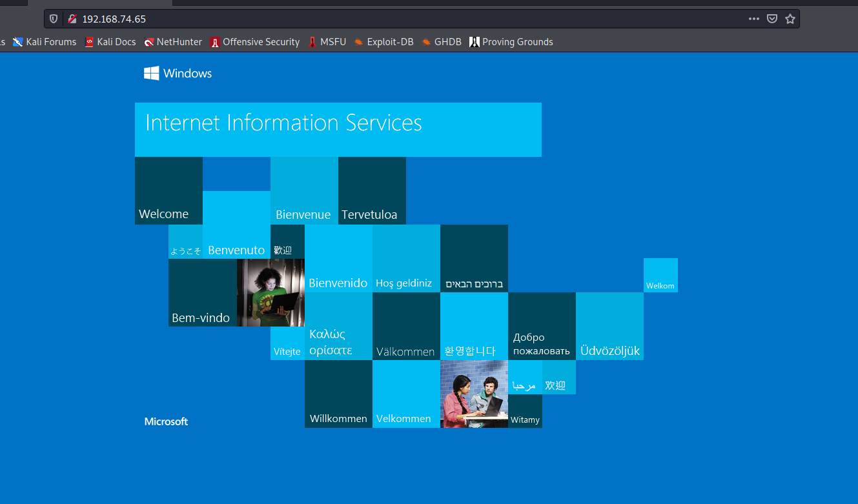The image size is (858, 504).
Task: Click the Exploit-DB bookmark icon
Action: coord(358,41)
